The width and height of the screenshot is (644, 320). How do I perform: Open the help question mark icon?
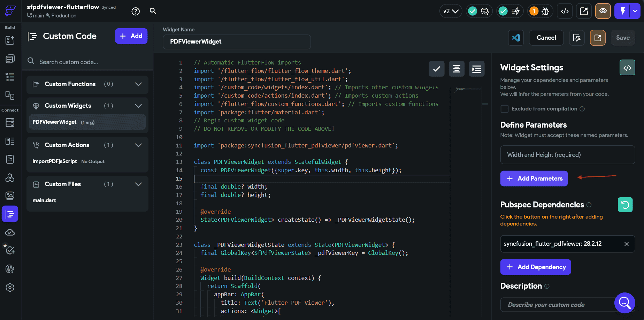tap(136, 12)
